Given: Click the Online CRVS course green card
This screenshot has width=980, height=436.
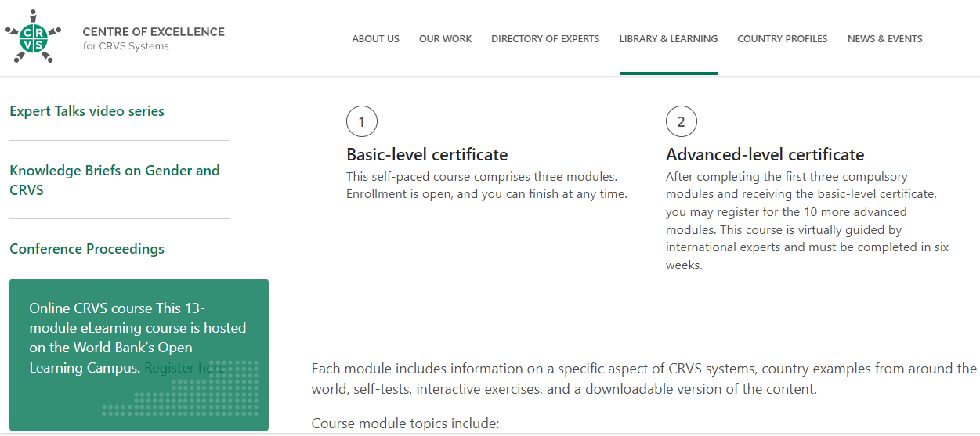Looking at the screenshot, I should click(138, 329).
